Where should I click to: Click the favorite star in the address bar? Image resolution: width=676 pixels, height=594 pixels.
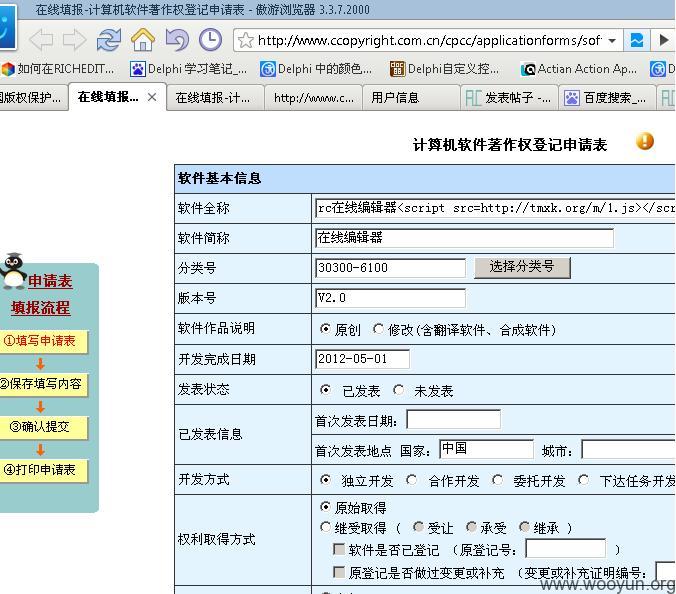[x=246, y=41]
